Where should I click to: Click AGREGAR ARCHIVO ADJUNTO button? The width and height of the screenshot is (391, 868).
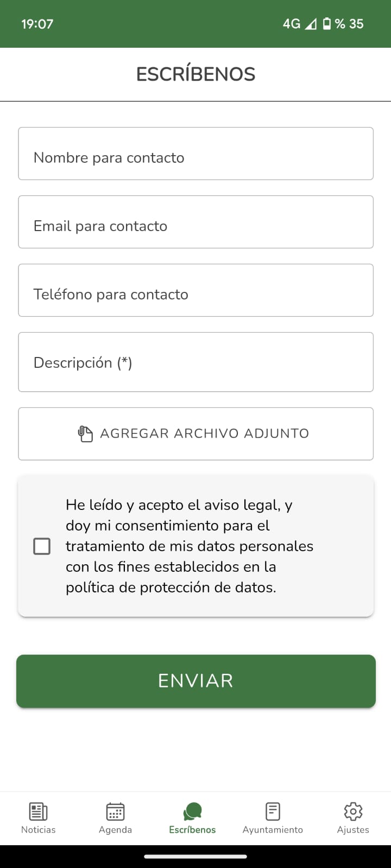click(204, 434)
